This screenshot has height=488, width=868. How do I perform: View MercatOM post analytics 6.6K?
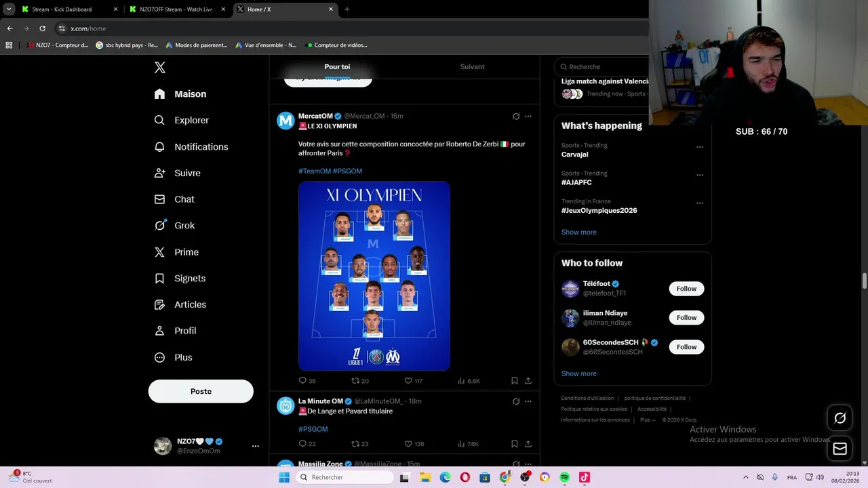[x=469, y=381]
